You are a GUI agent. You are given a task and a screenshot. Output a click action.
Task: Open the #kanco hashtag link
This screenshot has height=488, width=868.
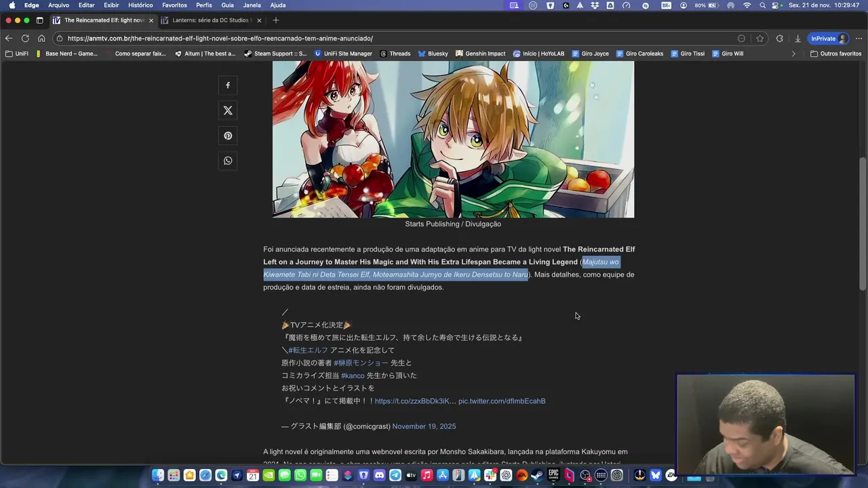(x=353, y=375)
